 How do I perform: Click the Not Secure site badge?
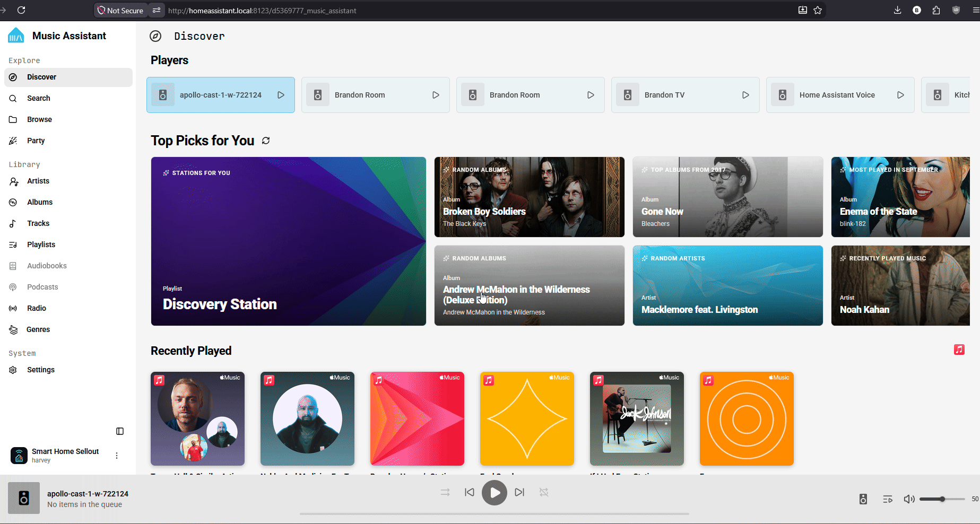pyautogui.click(x=120, y=10)
